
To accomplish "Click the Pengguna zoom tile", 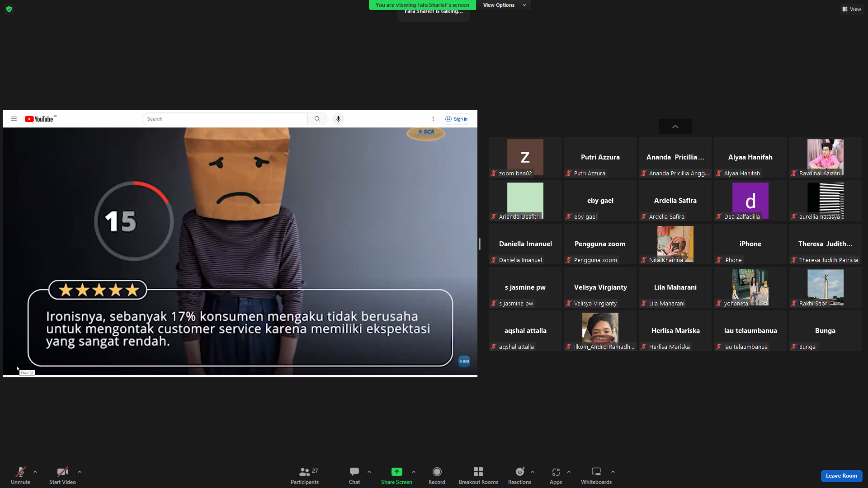I will tap(600, 244).
